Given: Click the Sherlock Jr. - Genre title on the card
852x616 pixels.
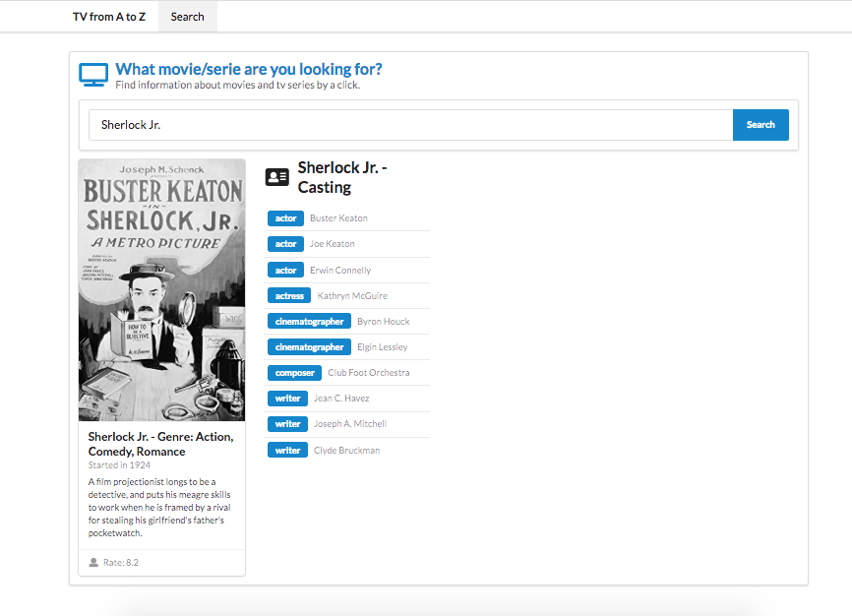Looking at the screenshot, I should coord(160,444).
